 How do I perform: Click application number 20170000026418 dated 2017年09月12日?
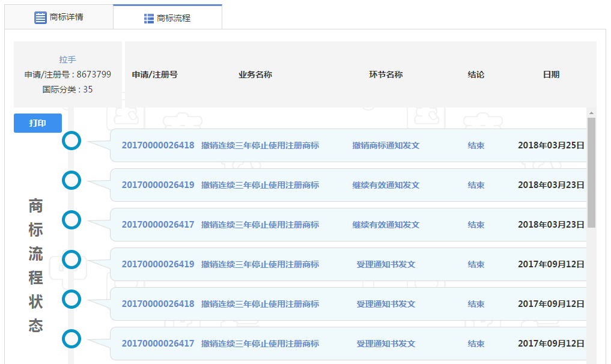click(x=158, y=304)
